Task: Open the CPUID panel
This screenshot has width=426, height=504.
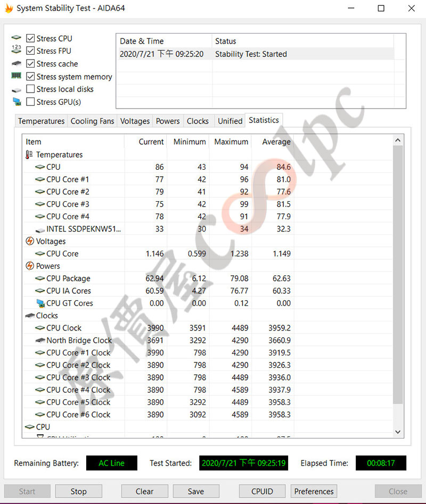Action: click(262, 491)
